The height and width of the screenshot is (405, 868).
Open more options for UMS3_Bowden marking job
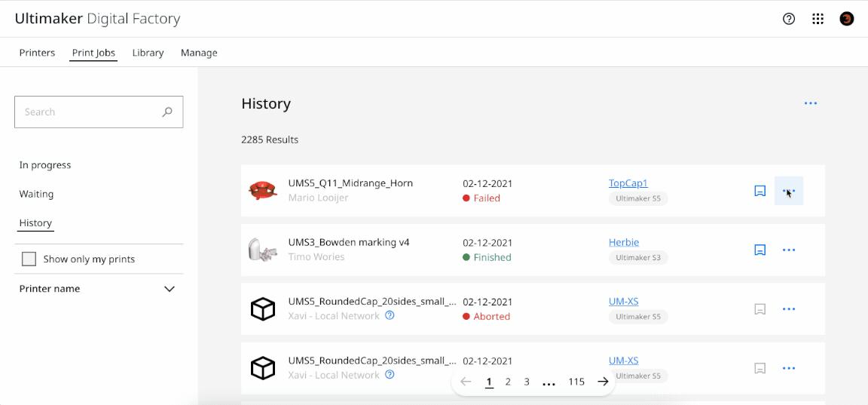pos(789,250)
